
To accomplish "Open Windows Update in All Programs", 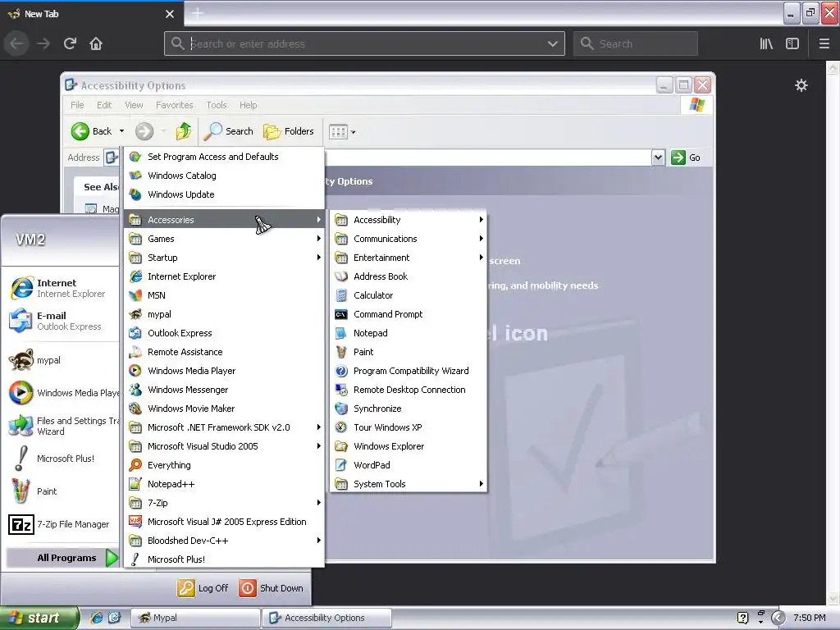I will point(224,194).
